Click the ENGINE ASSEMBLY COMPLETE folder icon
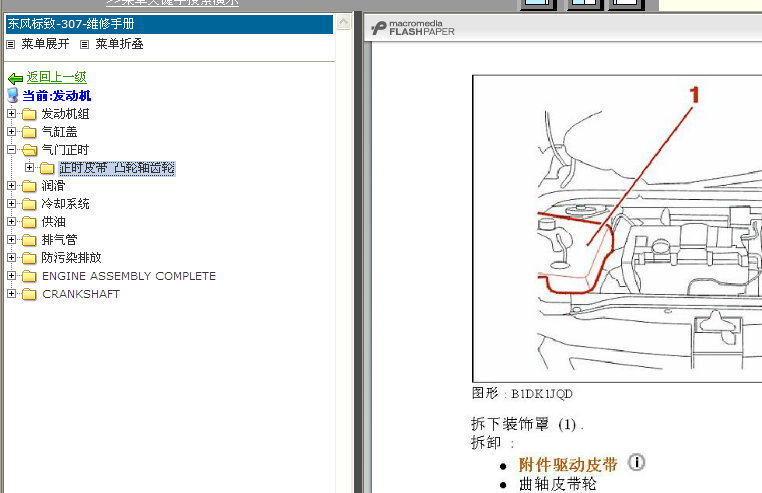 [x=29, y=276]
